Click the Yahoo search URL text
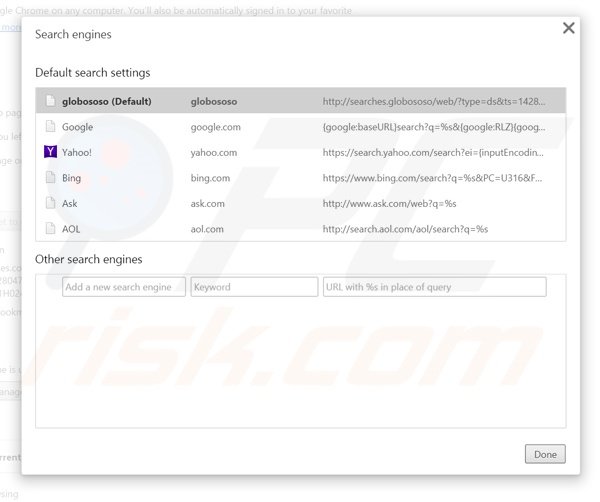The image size is (600, 502). (x=432, y=153)
